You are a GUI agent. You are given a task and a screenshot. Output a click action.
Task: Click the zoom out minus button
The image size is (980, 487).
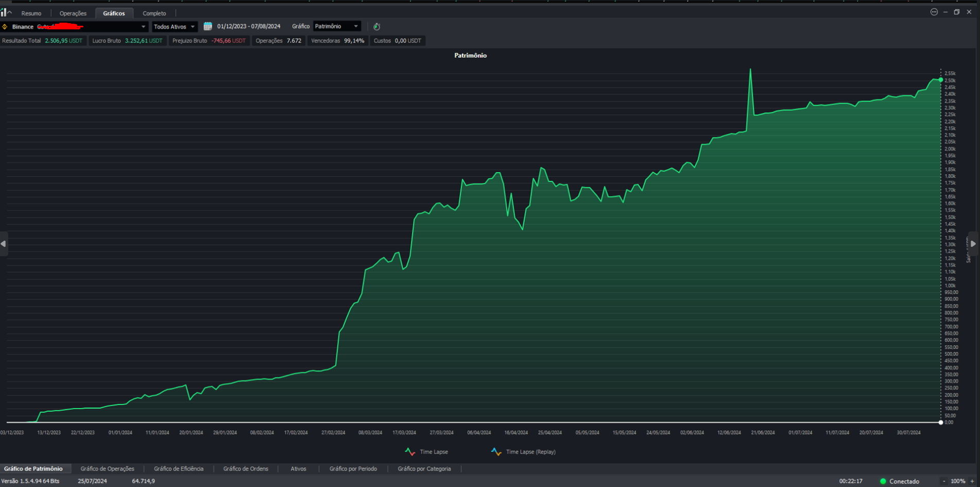click(x=944, y=481)
